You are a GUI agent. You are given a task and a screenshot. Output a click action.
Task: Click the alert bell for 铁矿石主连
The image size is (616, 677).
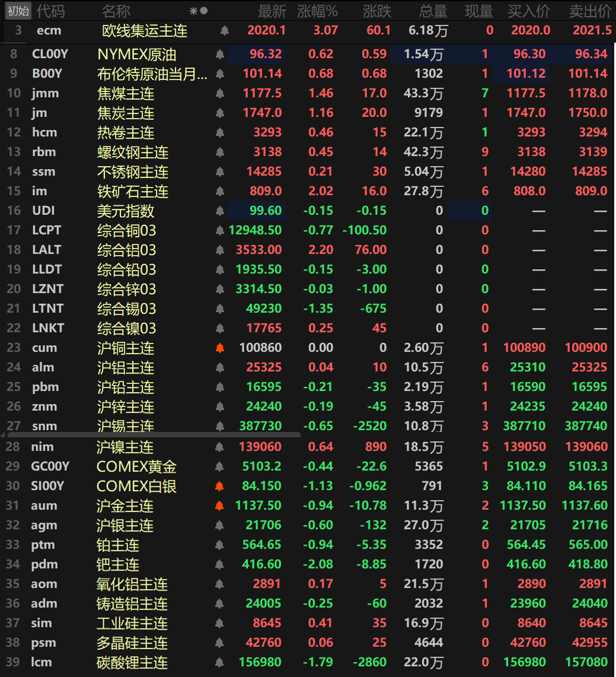coord(220,191)
